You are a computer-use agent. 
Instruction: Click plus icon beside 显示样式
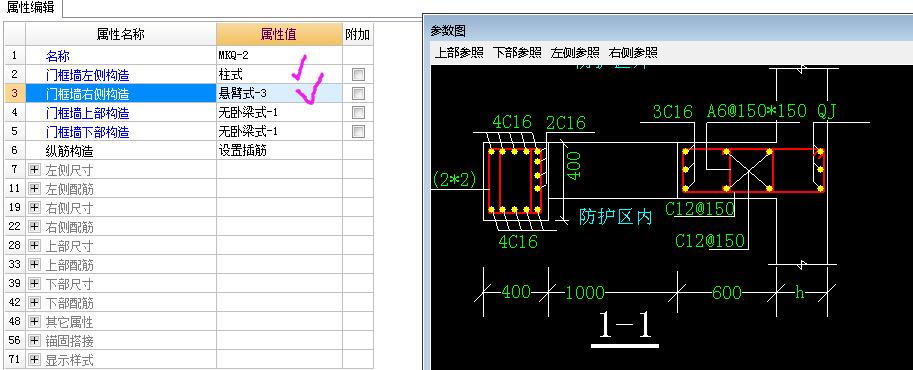tap(34, 360)
